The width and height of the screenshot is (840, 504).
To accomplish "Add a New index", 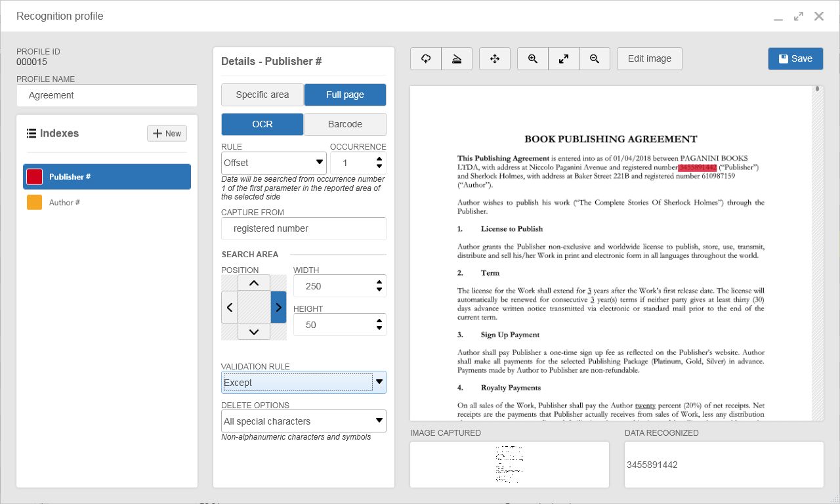I will click(167, 133).
